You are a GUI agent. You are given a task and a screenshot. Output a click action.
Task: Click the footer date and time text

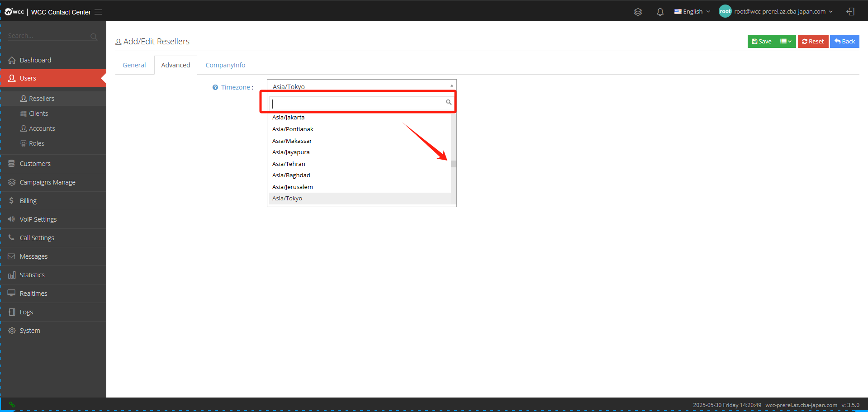(727, 405)
